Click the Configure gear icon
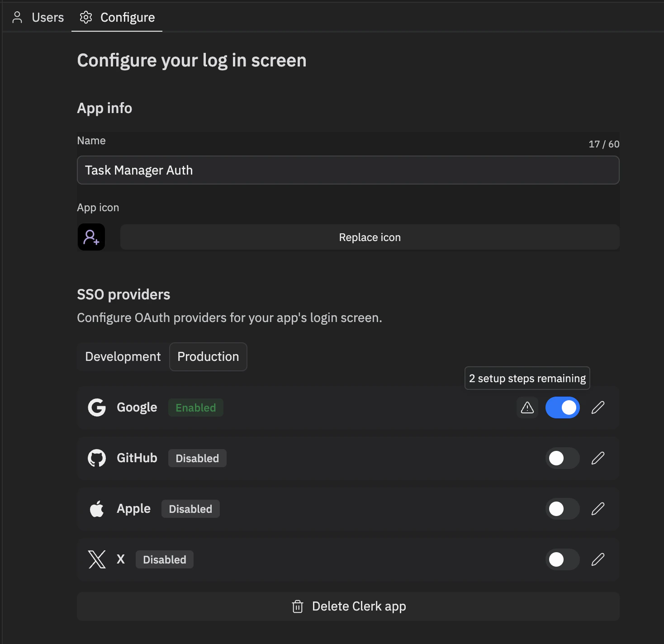 (x=86, y=17)
